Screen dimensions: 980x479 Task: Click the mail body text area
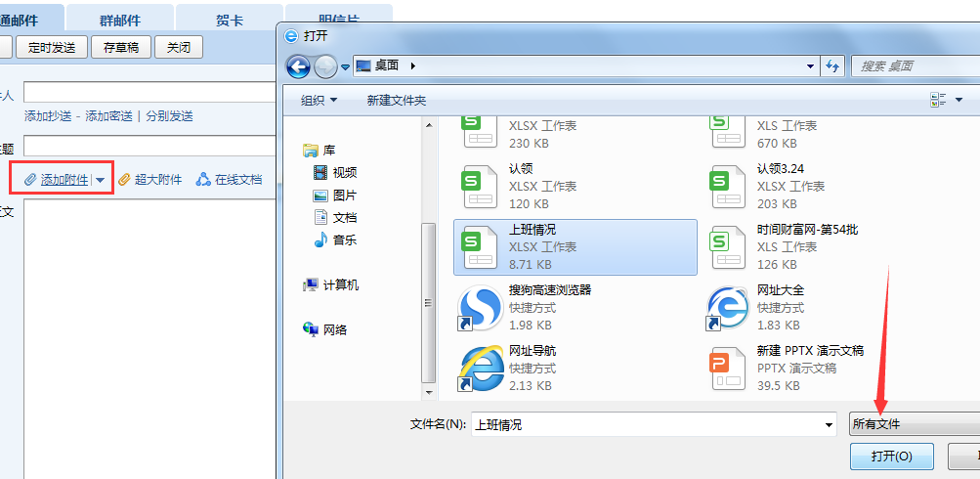[x=150, y=339]
